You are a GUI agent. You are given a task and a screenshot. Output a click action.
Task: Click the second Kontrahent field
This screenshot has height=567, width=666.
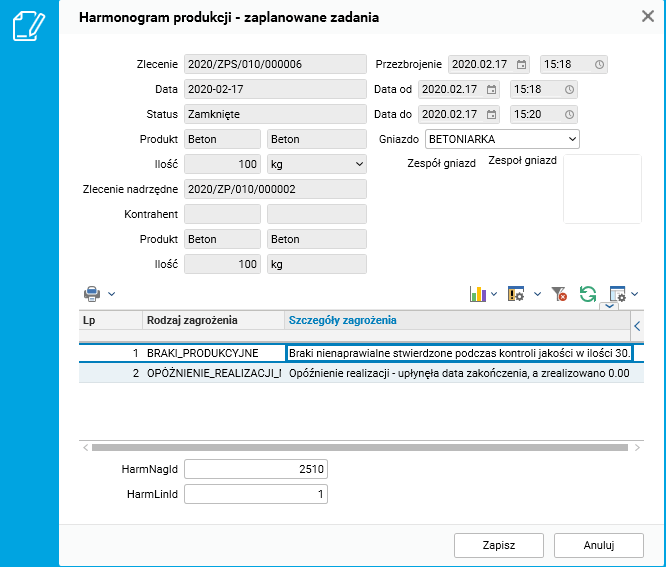click(x=317, y=214)
